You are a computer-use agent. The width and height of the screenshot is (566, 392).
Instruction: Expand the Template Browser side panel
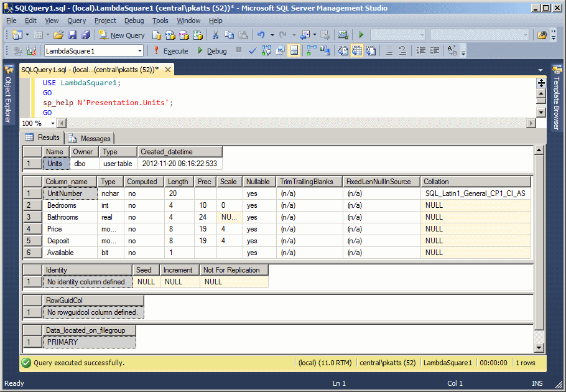pos(557,98)
